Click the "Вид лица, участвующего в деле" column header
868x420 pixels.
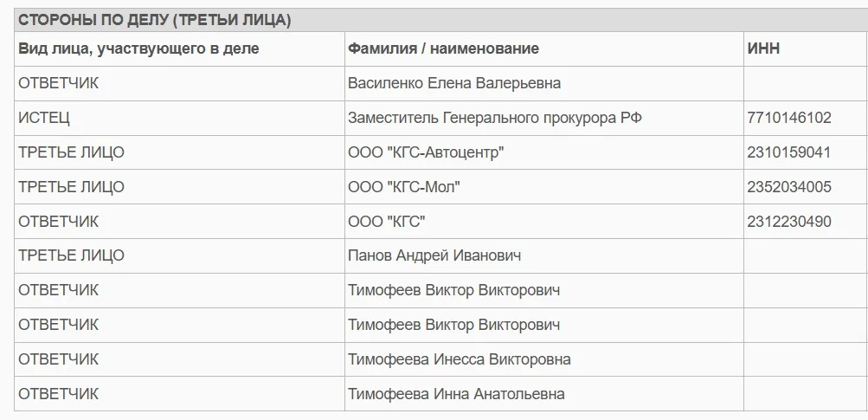138,48
